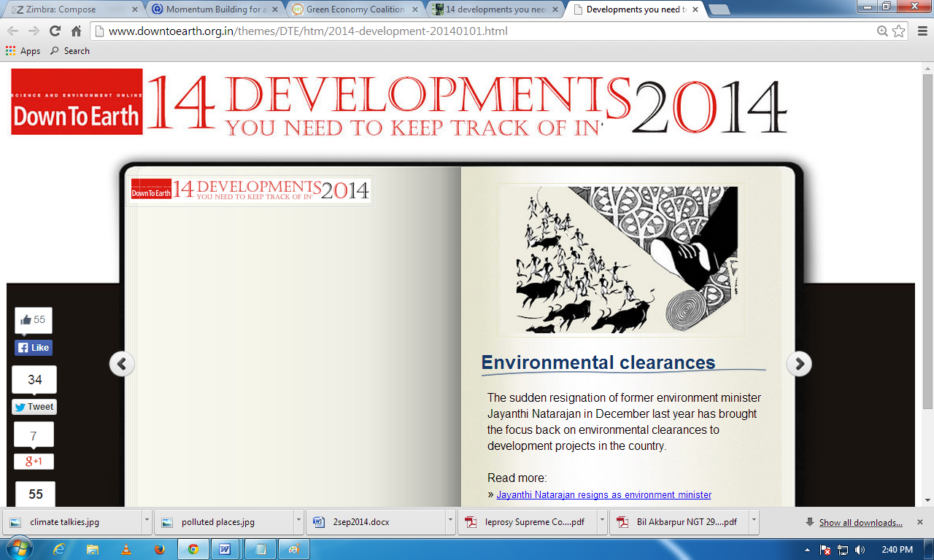The image size is (934, 560).
Task: Open Windows Explorer from taskbar
Action: coord(93,549)
